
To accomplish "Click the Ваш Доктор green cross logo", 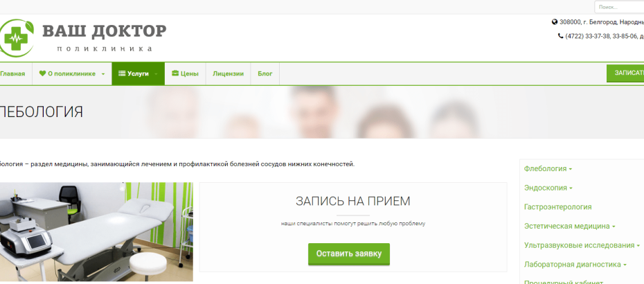I will 17,38.
